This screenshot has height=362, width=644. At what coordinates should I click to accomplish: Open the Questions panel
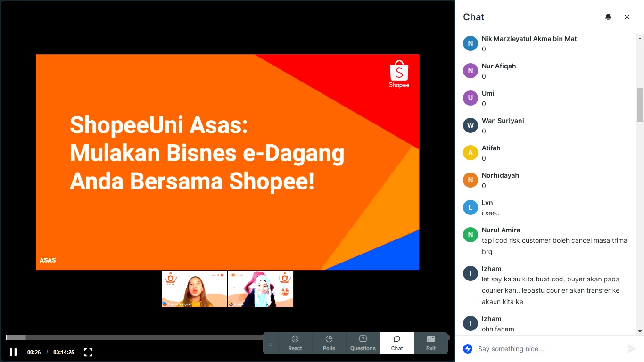pyautogui.click(x=363, y=343)
